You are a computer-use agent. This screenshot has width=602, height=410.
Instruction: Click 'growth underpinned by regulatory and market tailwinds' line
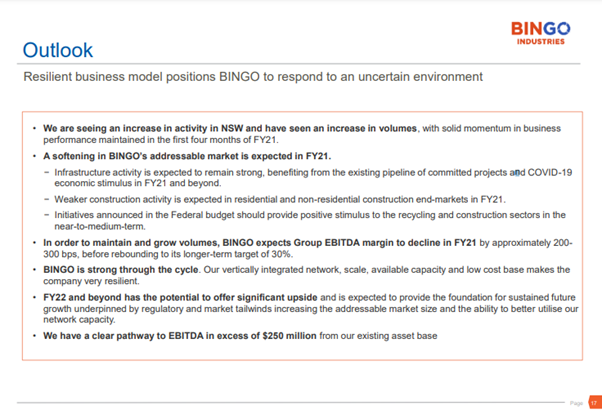(x=310, y=309)
